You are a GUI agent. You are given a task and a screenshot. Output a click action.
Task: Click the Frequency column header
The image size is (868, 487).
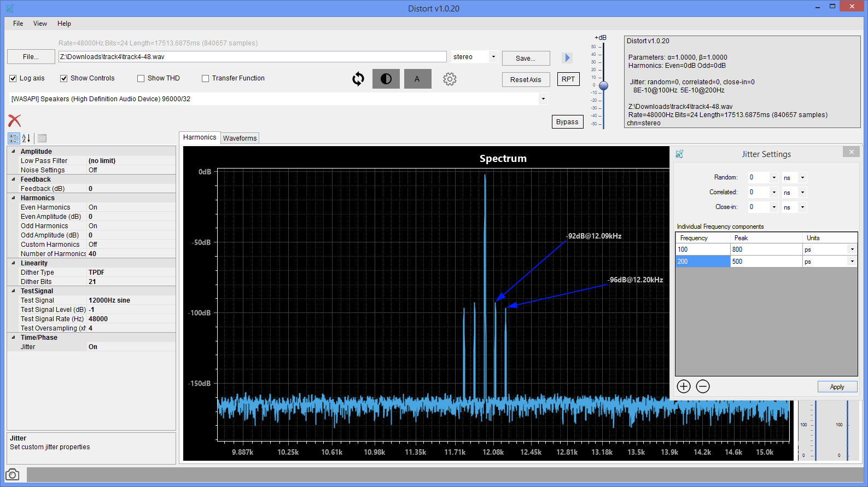click(x=703, y=238)
